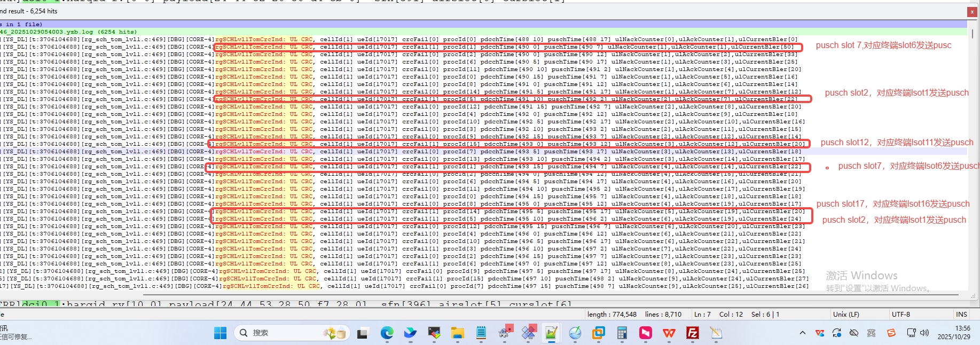The width and height of the screenshot is (980, 345).
Task: Open the Unix (LF) line ending selector
Action: point(846,315)
